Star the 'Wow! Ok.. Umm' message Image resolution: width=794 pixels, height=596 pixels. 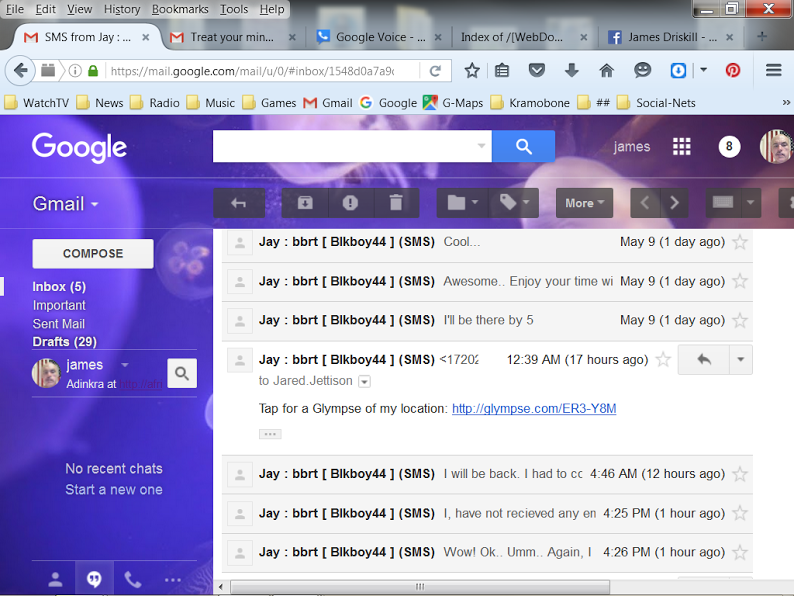pos(740,552)
